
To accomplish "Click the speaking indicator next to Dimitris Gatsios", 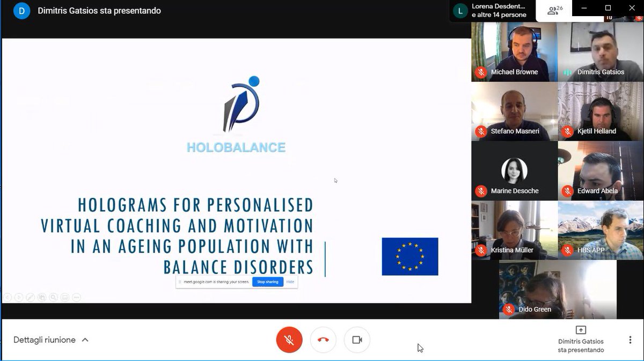I will click(568, 72).
